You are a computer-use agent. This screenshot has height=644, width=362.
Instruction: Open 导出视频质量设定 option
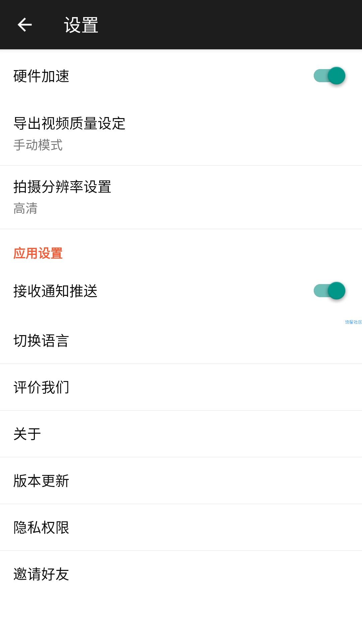click(181, 134)
